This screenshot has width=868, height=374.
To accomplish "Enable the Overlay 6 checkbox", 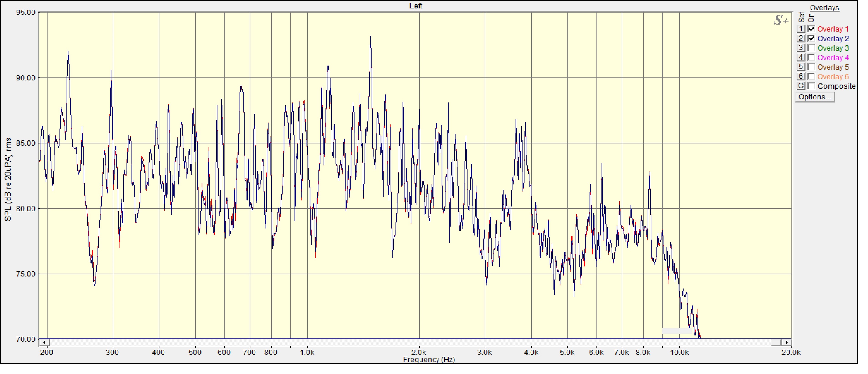I will point(811,77).
